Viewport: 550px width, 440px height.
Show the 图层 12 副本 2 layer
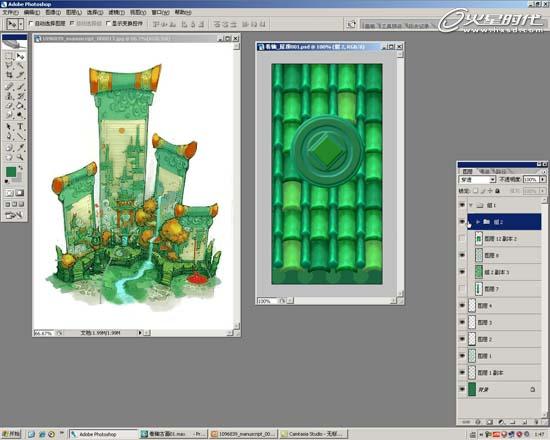point(462,239)
